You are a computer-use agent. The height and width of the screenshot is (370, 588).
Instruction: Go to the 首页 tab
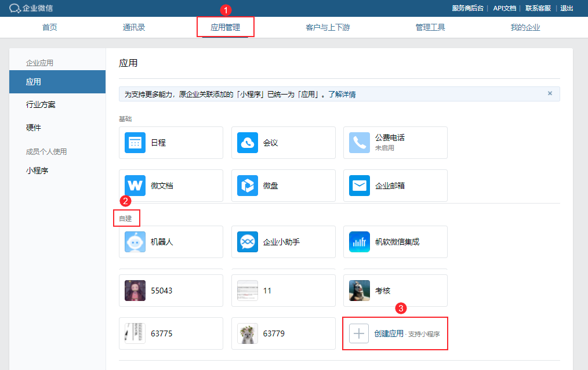tap(49, 27)
